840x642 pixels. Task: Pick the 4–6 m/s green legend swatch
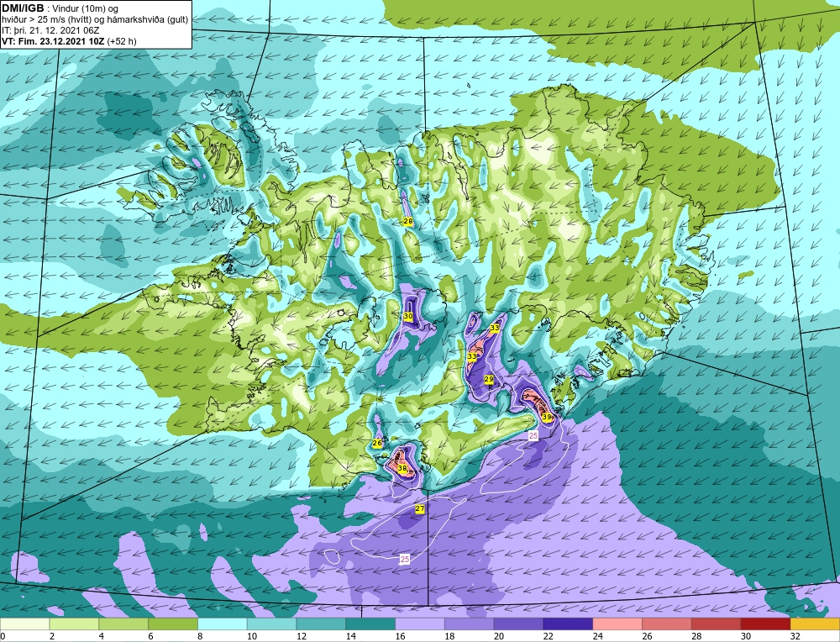pyautogui.click(x=123, y=624)
